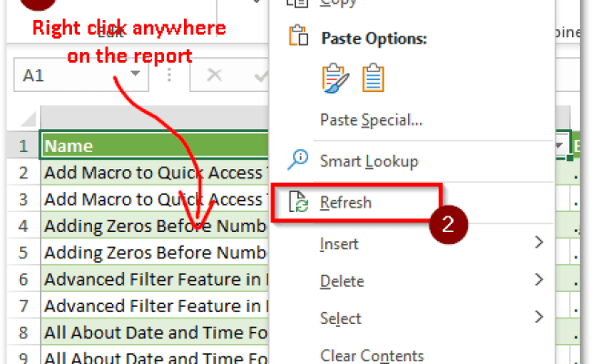Select row header 4
592x364 pixels.
coord(24,226)
